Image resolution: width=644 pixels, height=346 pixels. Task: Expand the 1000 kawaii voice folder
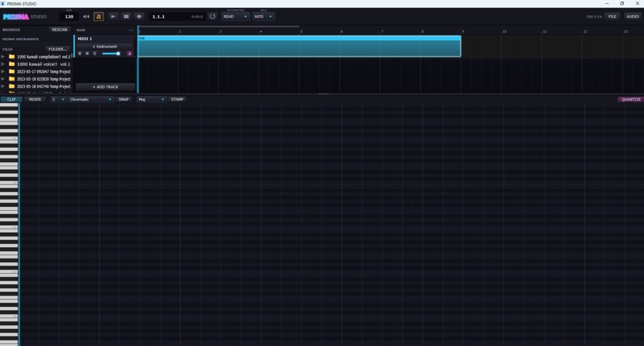coord(3,64)
